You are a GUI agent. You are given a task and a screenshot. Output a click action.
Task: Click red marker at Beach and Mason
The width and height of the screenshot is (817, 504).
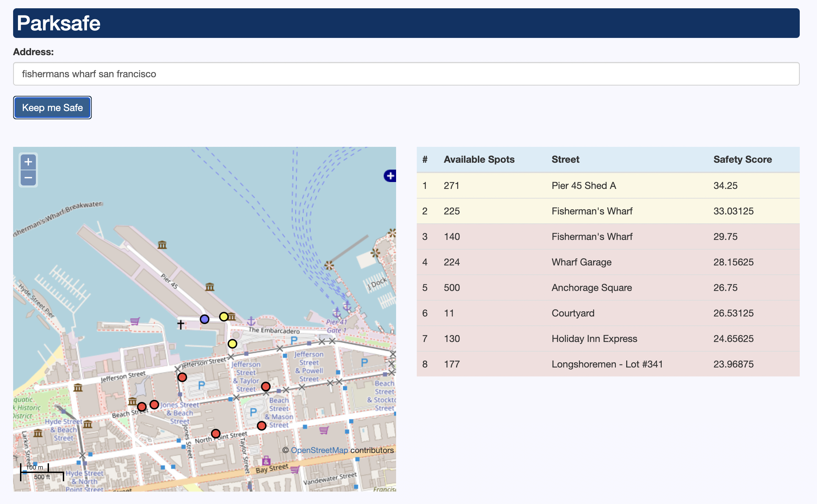click(x=262, y=426)
